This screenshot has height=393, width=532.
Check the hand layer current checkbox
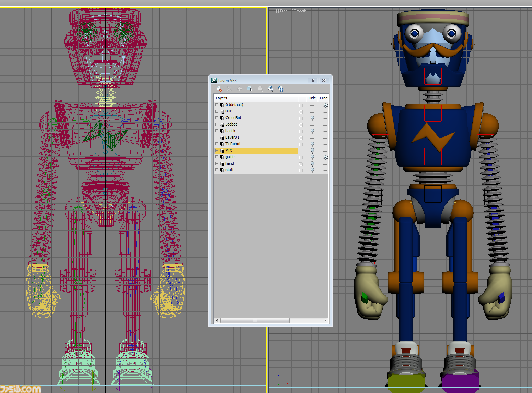[x=301, y=164]
